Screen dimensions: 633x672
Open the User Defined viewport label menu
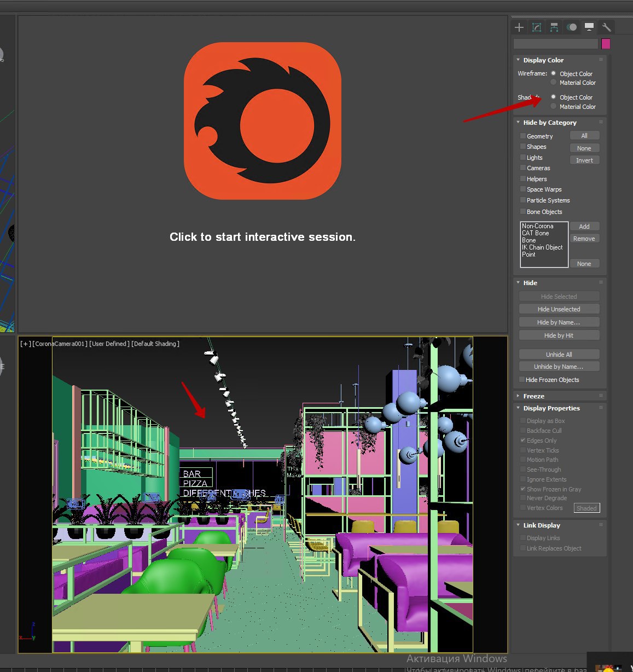point(109,344)
